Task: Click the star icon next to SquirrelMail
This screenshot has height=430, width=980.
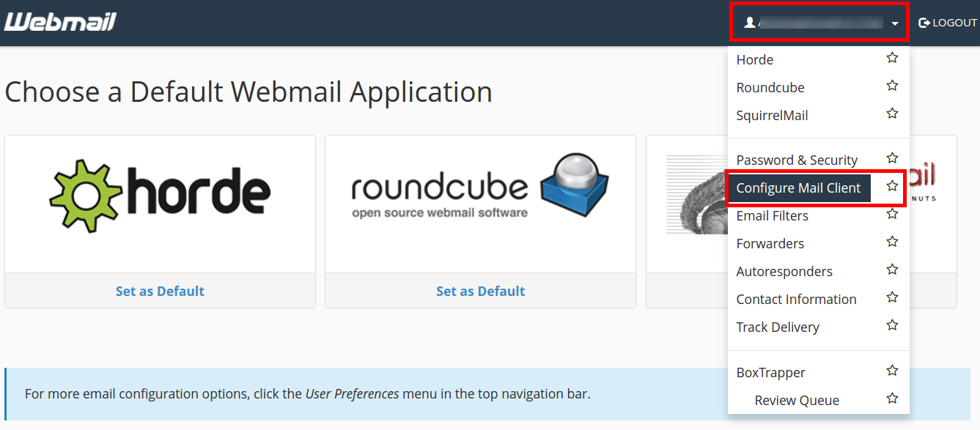Action: tap(892, 114)
